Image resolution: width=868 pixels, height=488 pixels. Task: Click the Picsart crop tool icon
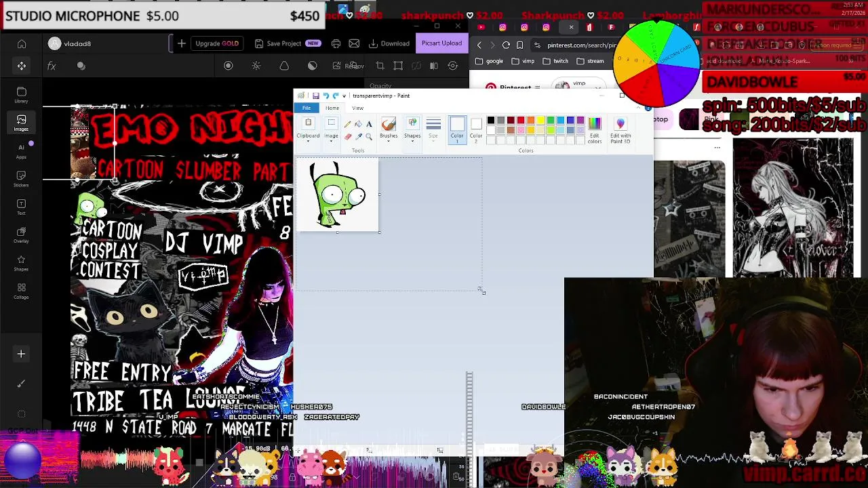(x=380, y=66)
